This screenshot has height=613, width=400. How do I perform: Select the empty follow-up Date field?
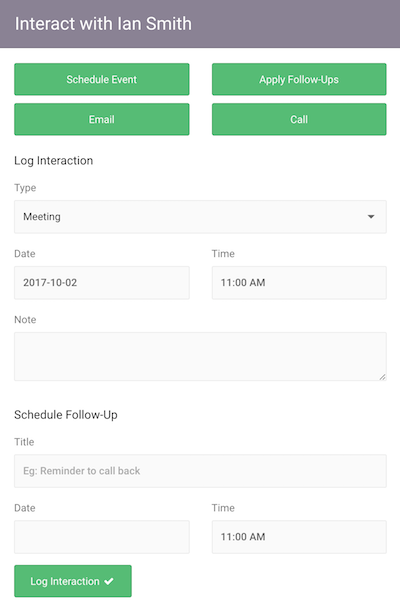[102, 537]
